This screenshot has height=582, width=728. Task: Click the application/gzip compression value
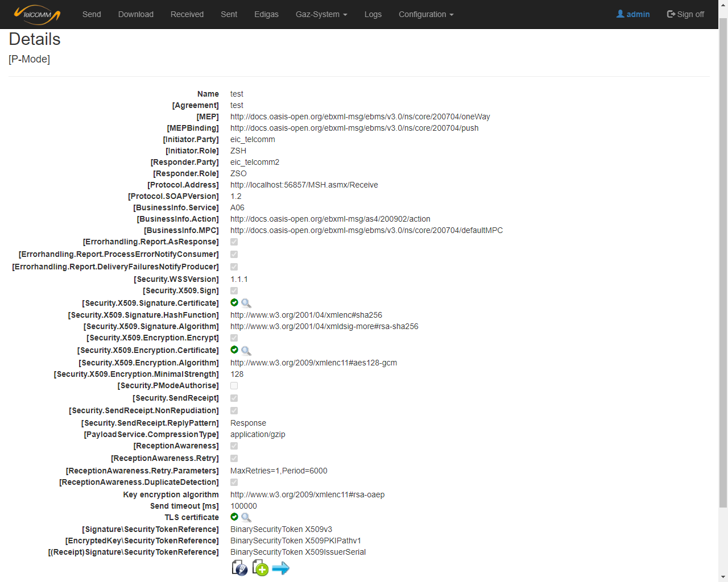[258, 434]
